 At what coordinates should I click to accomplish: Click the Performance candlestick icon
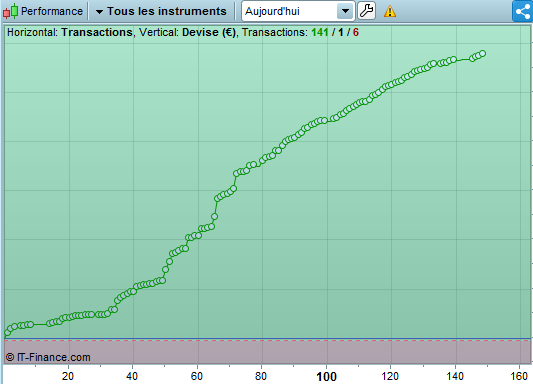(11, 11)
